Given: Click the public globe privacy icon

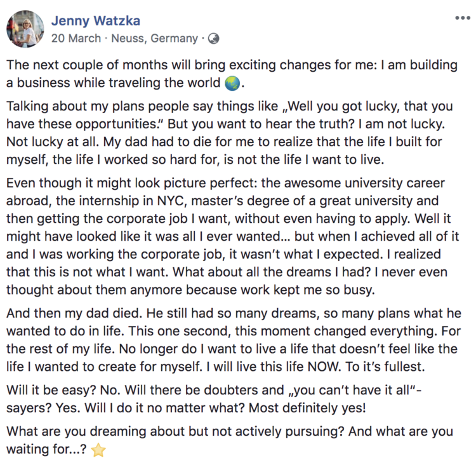Looking at the screenshot, I should [x=213, y=39].
